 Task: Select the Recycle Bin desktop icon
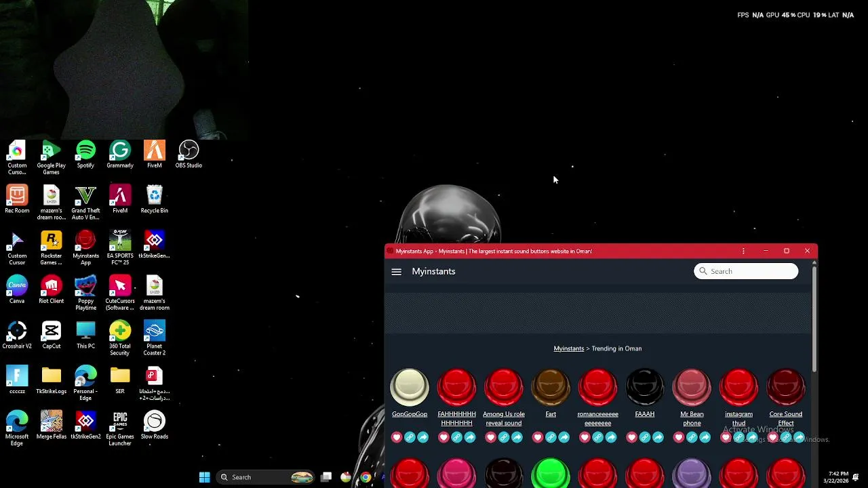point(154,200)
